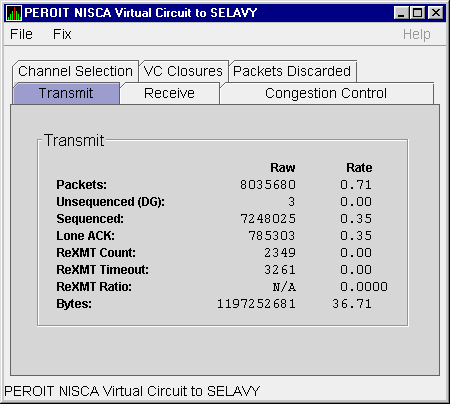450x404 pixels.
Task: Switch to the Channel Selection tab
Action: click(x=75, y=71)
